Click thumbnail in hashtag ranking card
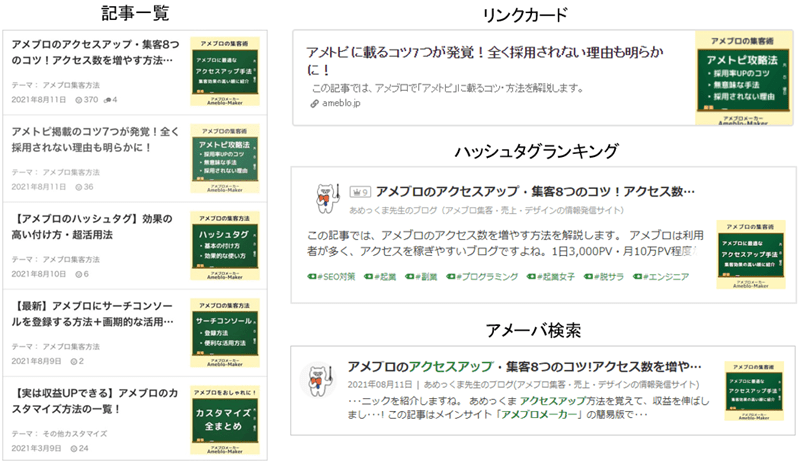800x462 pixels. coord(751,254)
